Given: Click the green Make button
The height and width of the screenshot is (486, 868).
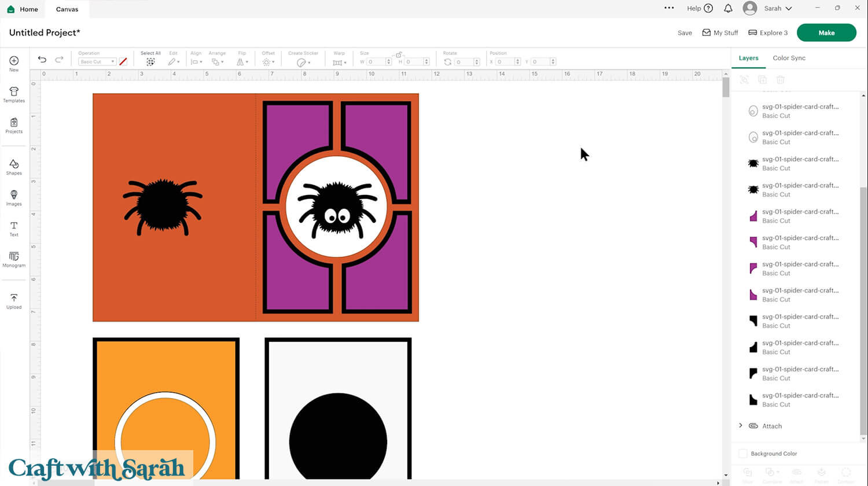Looking at the screenshot, I should 826,32.
